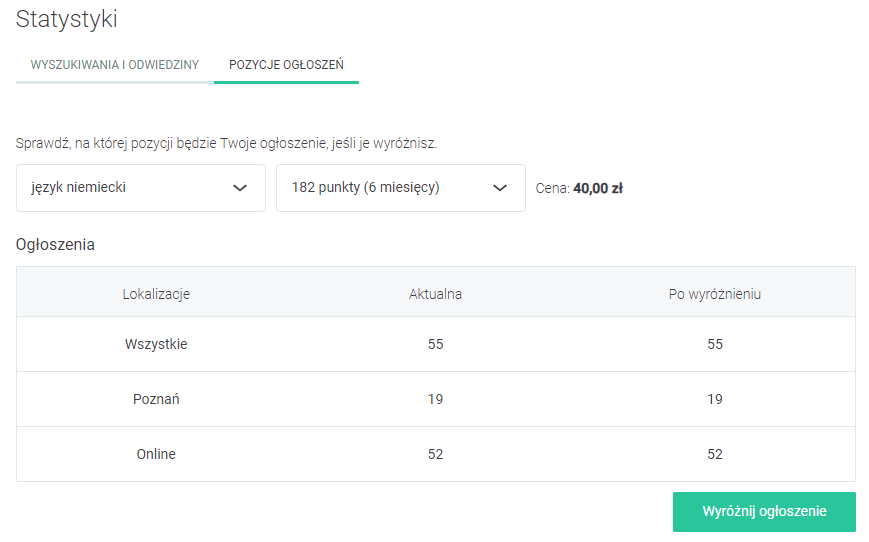Click the Aktualna column header
The image size is (869, 542).
[x=435, y=294]
